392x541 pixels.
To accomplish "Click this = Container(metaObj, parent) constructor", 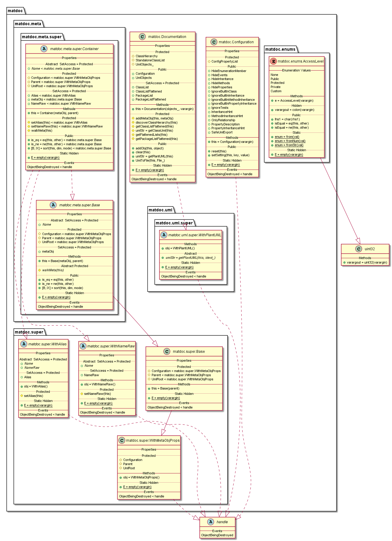I will (55, 113).
